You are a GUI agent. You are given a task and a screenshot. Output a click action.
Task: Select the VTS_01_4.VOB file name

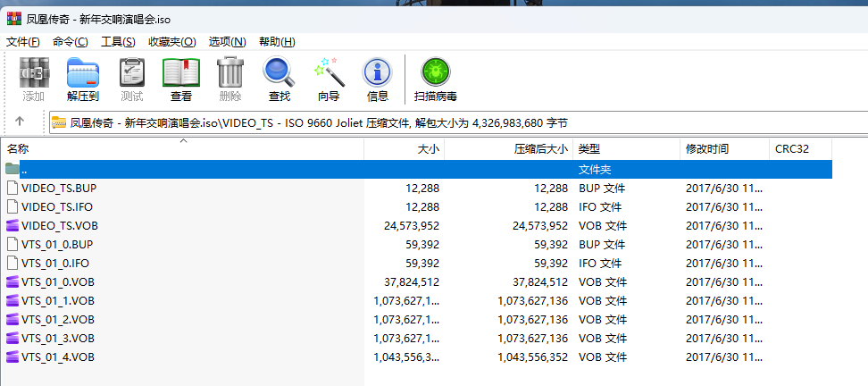click(58, 357)
